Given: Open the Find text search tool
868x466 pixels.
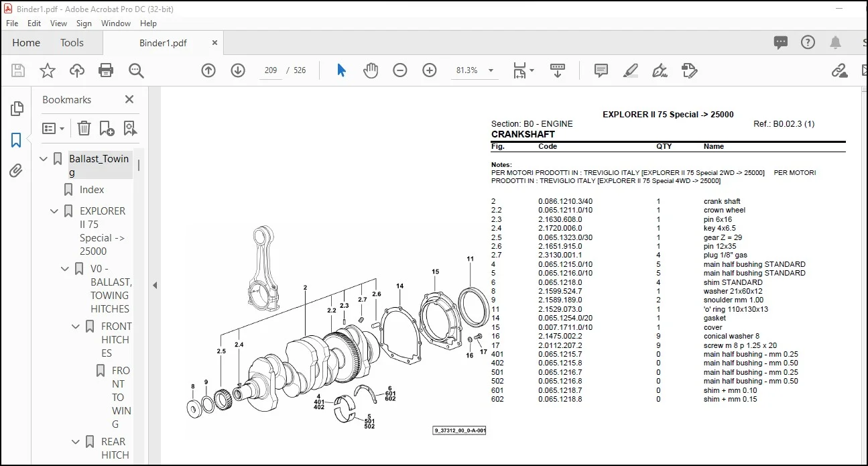Looking at the screenshot, I should click(x=136, y=70).
